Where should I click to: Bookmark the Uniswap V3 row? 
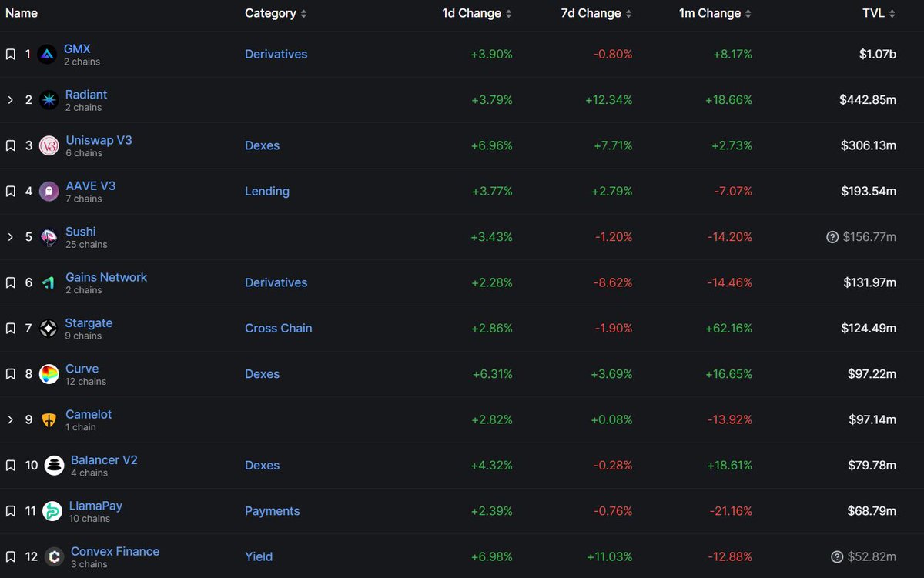(x=11, y=145)
